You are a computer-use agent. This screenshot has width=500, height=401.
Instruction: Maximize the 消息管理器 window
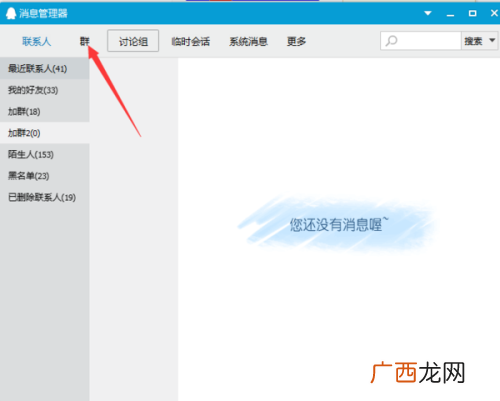click(472, 13)
